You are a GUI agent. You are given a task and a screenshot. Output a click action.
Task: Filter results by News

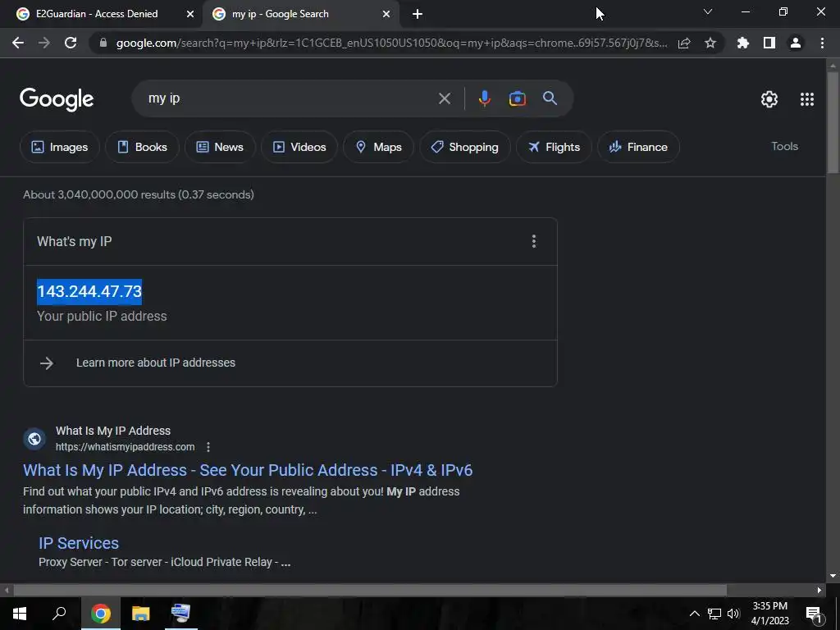(x=220, y=147)
